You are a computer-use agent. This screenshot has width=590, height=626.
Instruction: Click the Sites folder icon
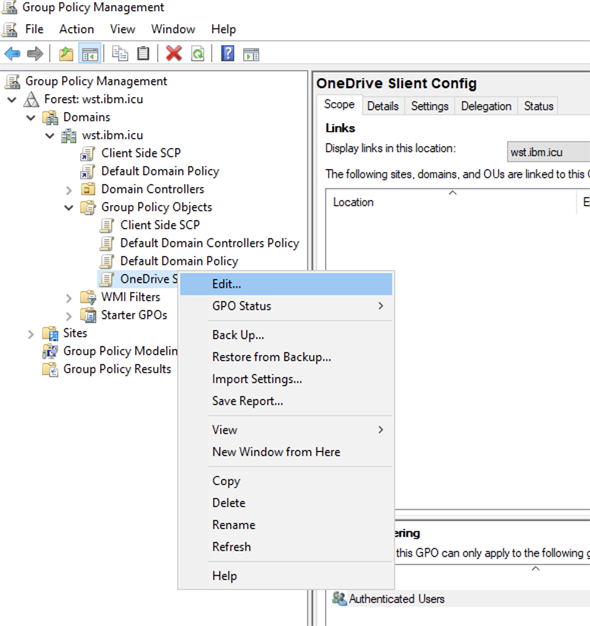tap(50, 333)
